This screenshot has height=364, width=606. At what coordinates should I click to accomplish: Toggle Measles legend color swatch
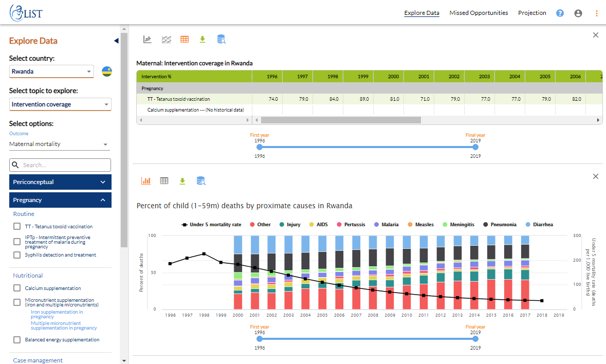410,225
